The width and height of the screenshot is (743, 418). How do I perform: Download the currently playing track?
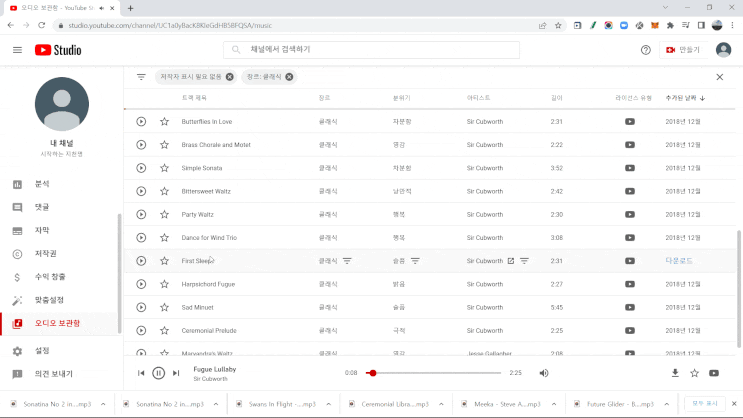click(675, 373)
